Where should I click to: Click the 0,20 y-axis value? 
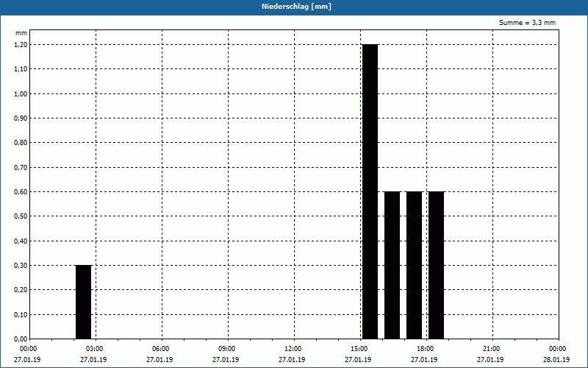(x=21, y=290)
